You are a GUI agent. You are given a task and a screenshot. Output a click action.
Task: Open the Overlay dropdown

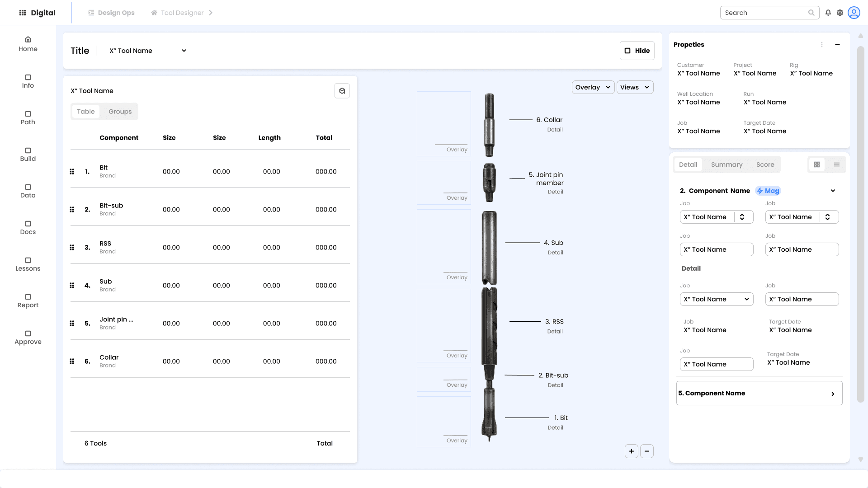pos(593,87)
